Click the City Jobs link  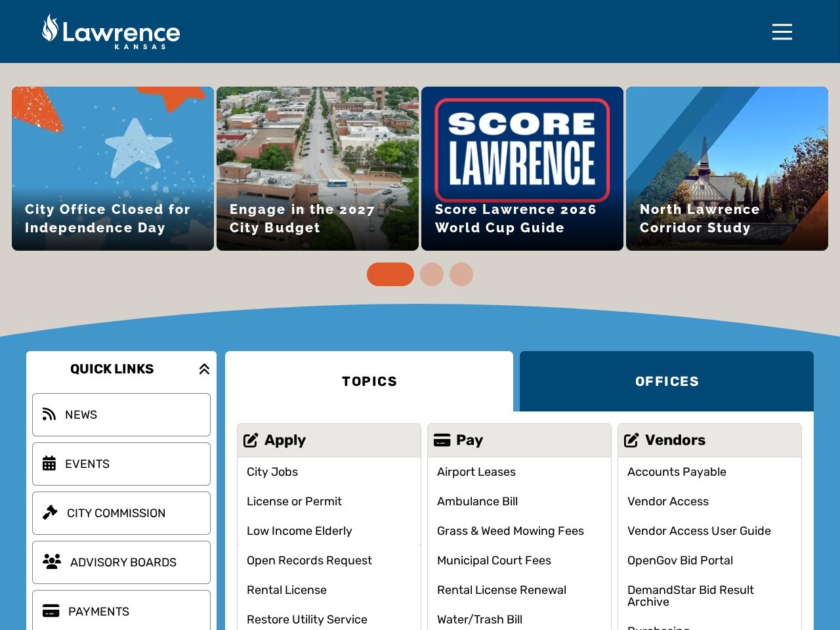(272, 472)
